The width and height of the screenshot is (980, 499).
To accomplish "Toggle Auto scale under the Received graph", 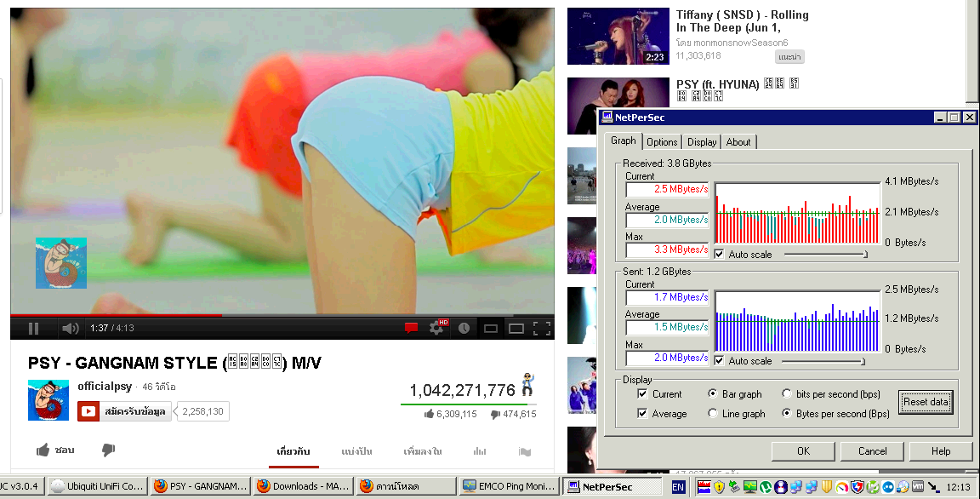I will coord(720,255).
